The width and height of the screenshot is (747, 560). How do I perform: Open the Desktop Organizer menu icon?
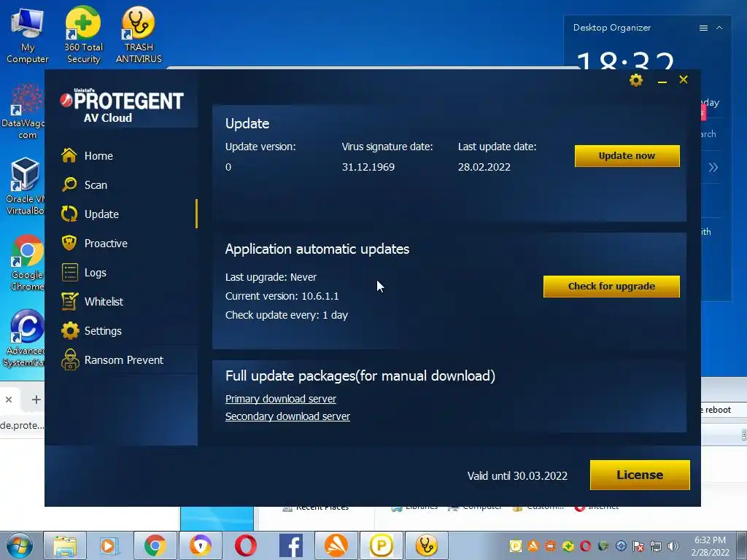pos(703,28)
